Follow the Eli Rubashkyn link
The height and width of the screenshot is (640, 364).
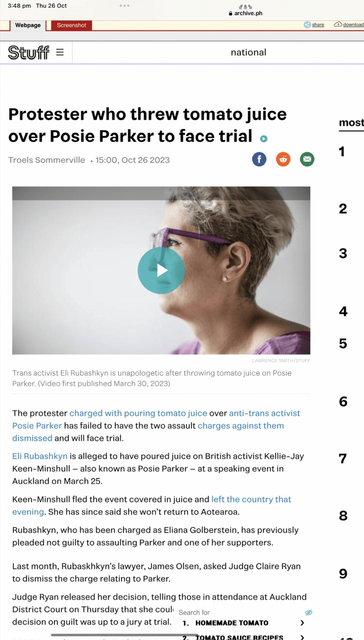tap(40, 456)
